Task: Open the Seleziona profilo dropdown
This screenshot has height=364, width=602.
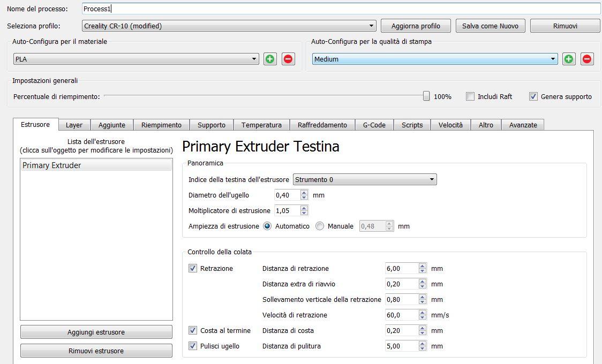Action: tap(229, 26)
